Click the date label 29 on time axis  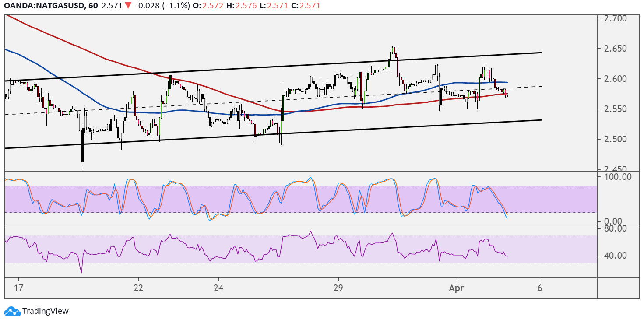338,288
